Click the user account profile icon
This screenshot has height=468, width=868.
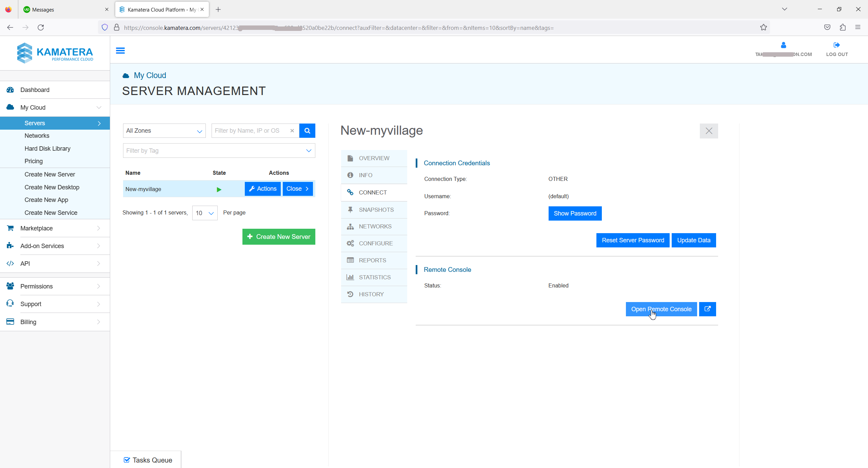783,45
